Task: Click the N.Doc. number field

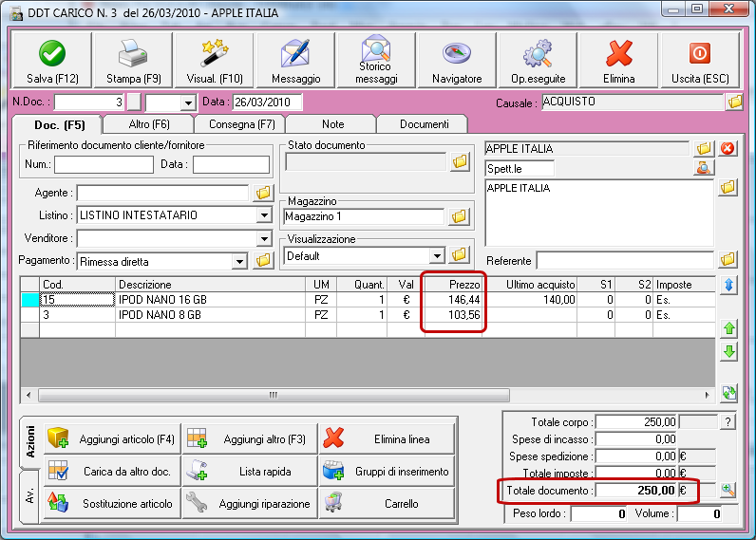Action: (x=89, y=102)
